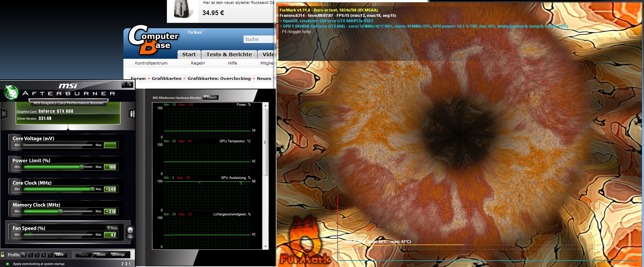Select profile slot 2
Image resolution: width=644 pixels, height=267 pixels.
click(x=30, y=255)
